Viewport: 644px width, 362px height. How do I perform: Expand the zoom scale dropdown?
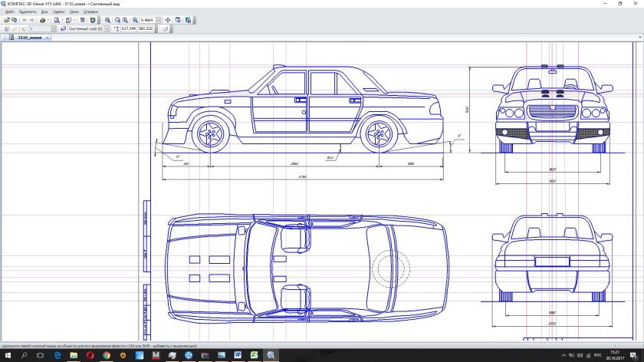156,20
